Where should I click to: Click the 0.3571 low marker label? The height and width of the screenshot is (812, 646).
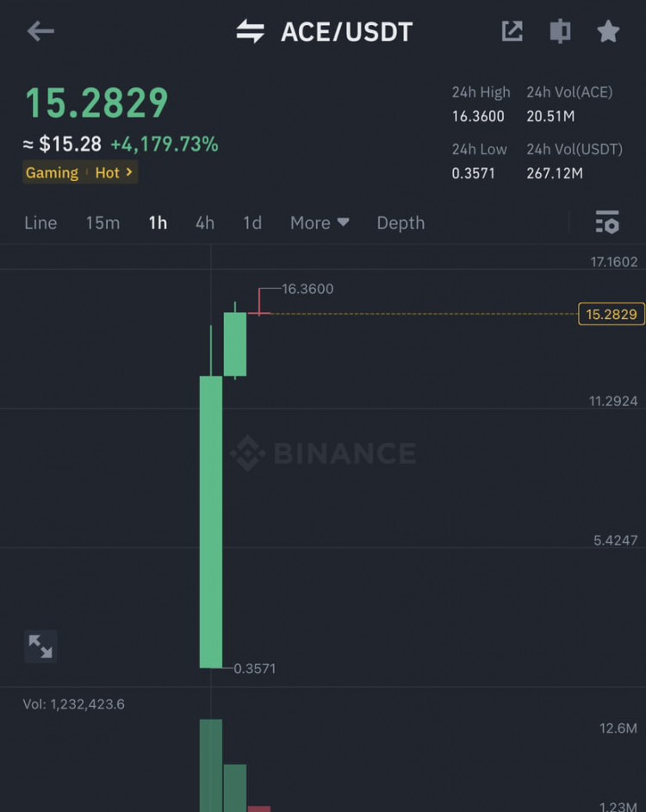(x=255, y=669)
